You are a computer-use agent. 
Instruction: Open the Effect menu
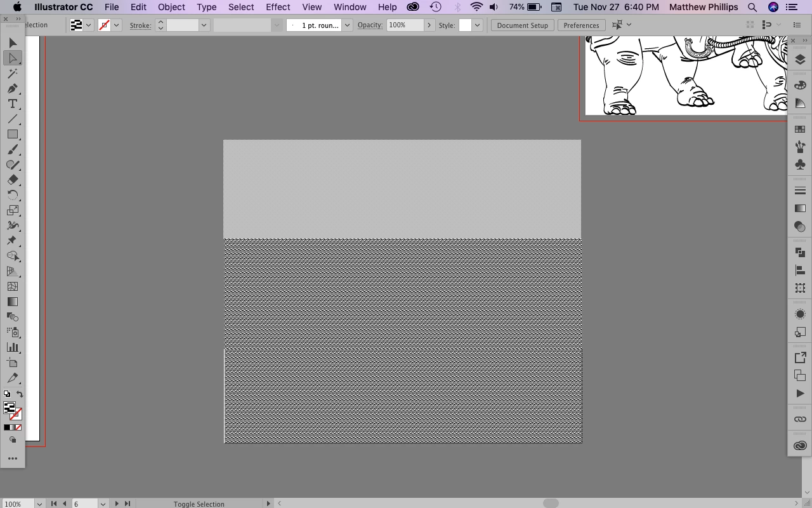click(x=278, y=7)
